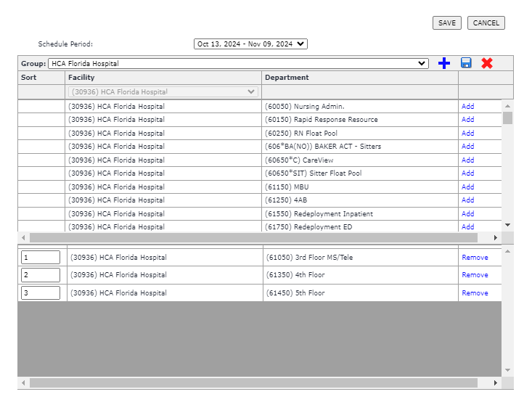Add the MBU department

467,187
